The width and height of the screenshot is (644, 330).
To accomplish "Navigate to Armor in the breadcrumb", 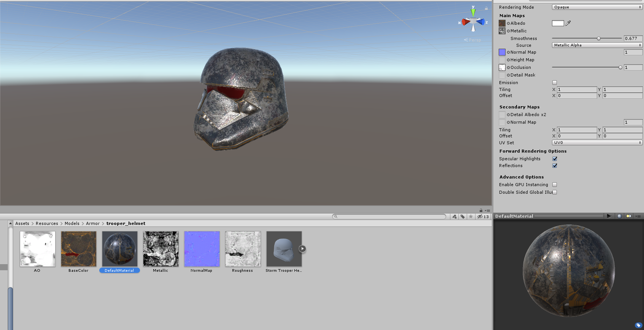I will (x=93, y=223).
